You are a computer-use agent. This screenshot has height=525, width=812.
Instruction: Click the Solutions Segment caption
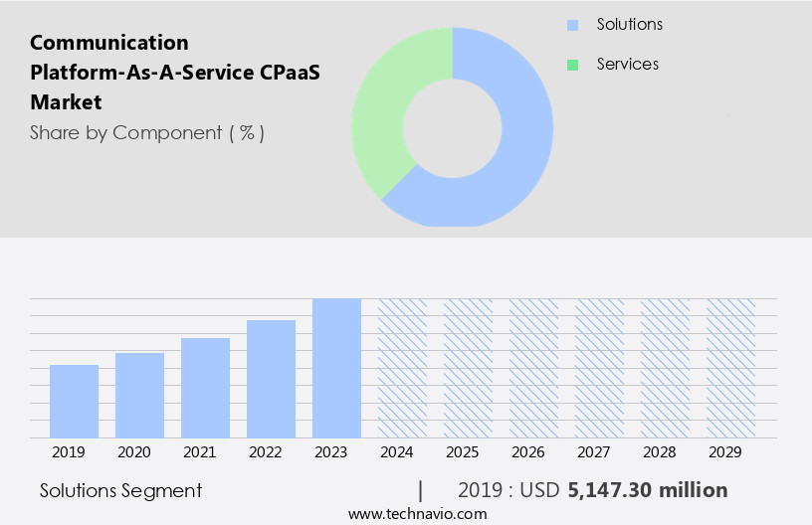[x=120, y=490]
